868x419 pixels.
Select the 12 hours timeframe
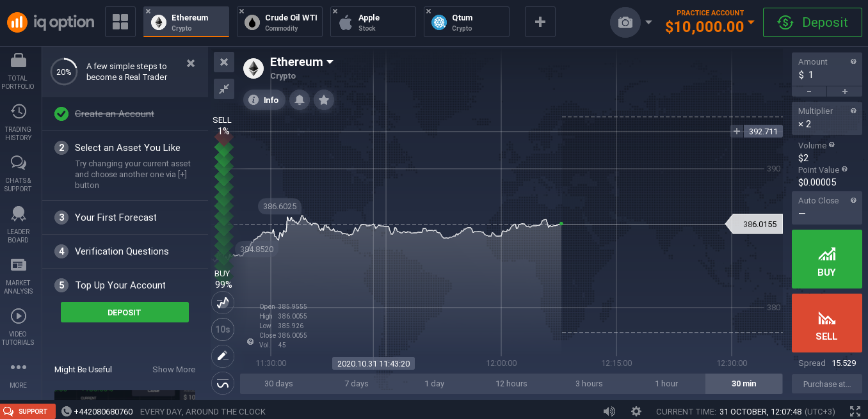(511, 384)
